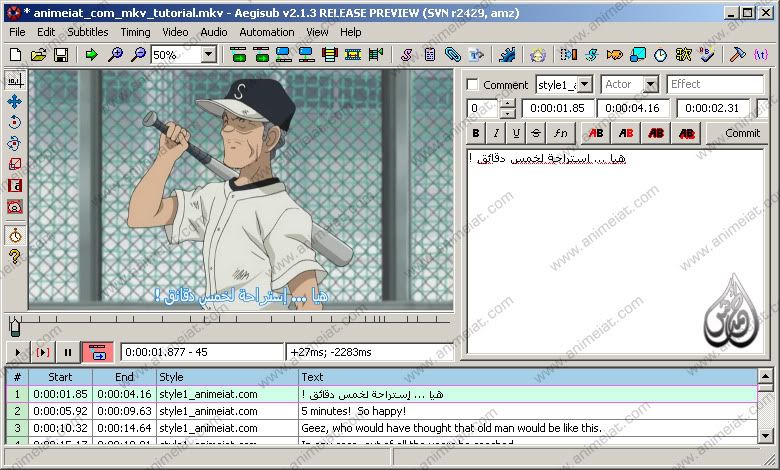Expand the 50% video zoom dropdown

click(x=210, y=55)
